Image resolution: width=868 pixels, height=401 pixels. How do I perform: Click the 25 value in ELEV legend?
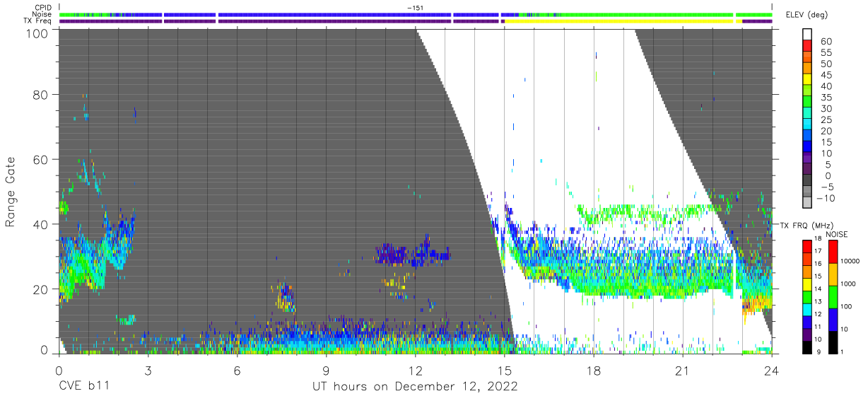pos(825,120)
